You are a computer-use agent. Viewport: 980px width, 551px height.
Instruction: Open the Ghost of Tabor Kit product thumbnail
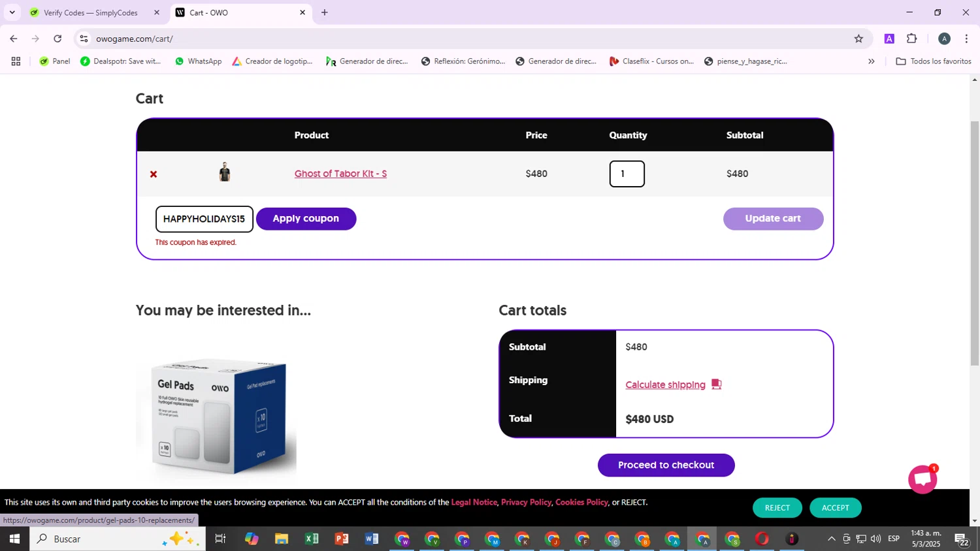(225, 172)
